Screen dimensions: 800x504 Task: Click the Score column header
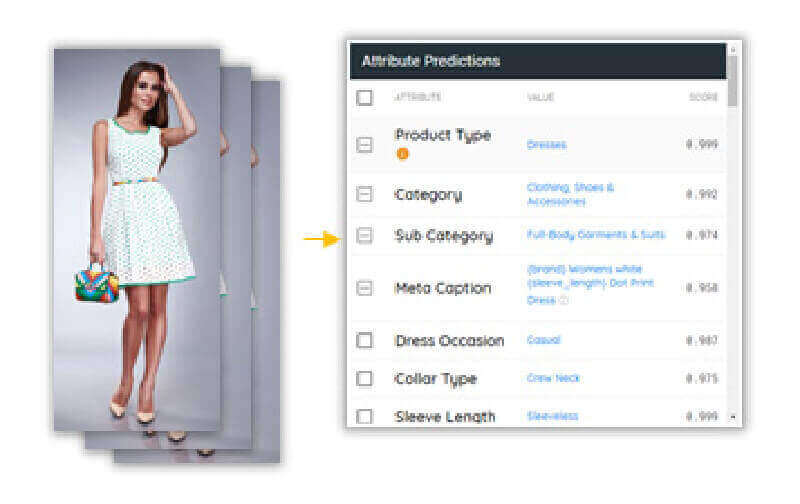click(x=704, y=97)
